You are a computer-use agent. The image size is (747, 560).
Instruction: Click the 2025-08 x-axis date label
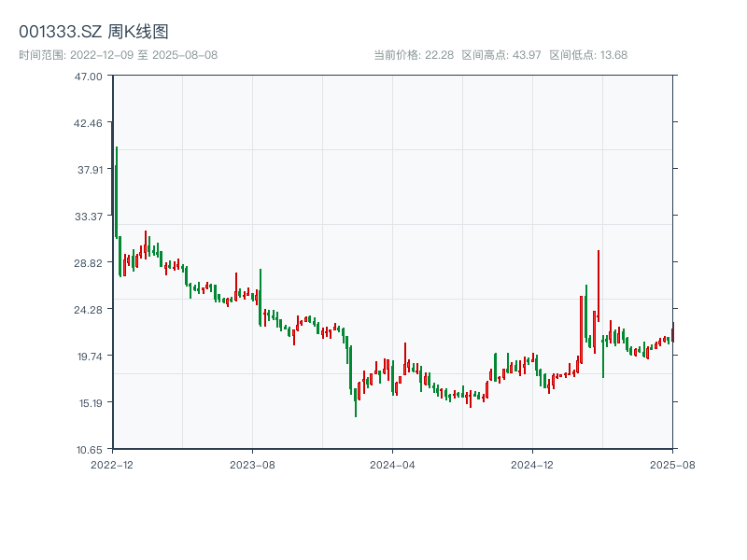672,464
